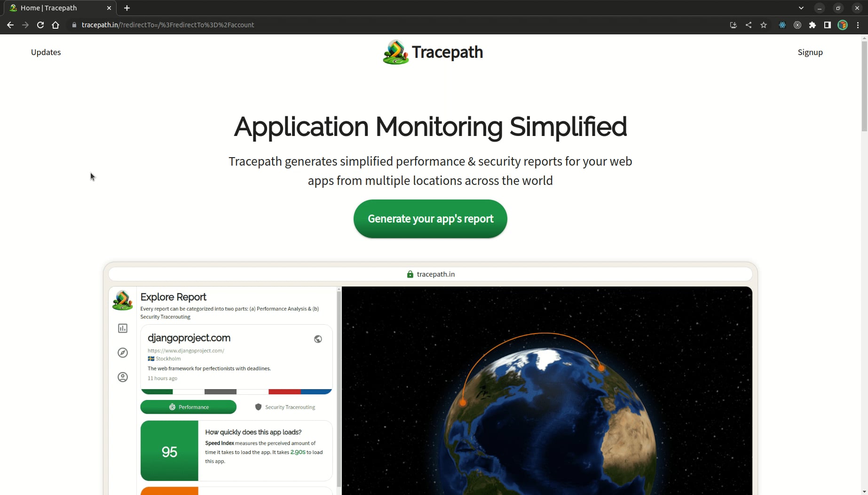
Task: Open the compass explore icon in the report sidebar
Action: click(122, 352)
